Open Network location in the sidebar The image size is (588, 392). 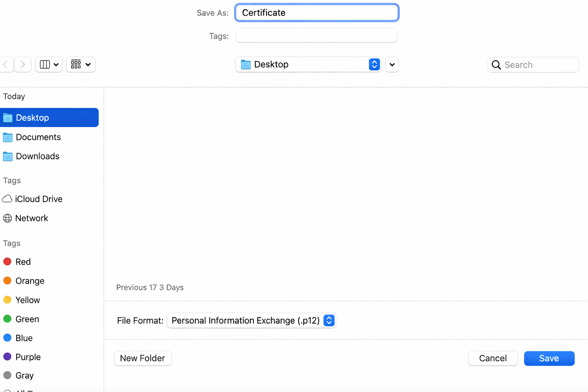click(31, 218)
